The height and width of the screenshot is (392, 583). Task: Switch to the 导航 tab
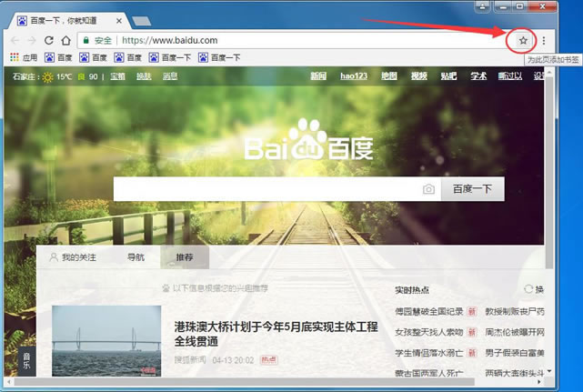pos(136,257)
